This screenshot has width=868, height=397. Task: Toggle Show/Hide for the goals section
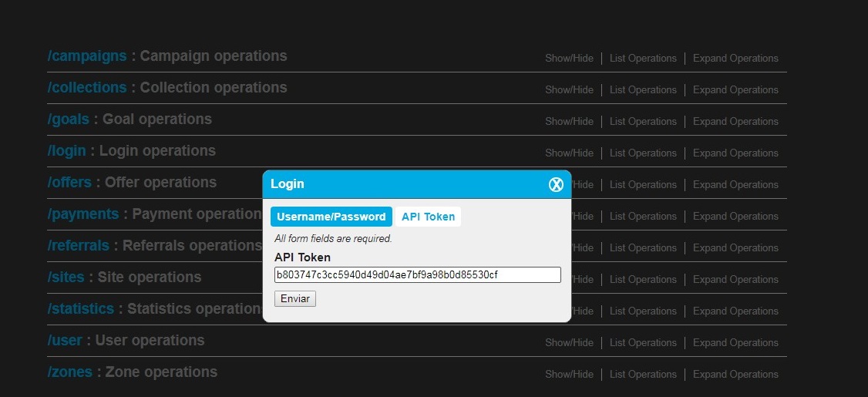coord(569,122)
